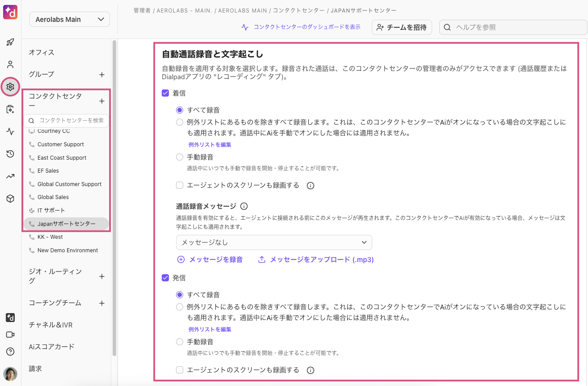Open the Dialpad Ai icon near bottom

click(10, 318)
